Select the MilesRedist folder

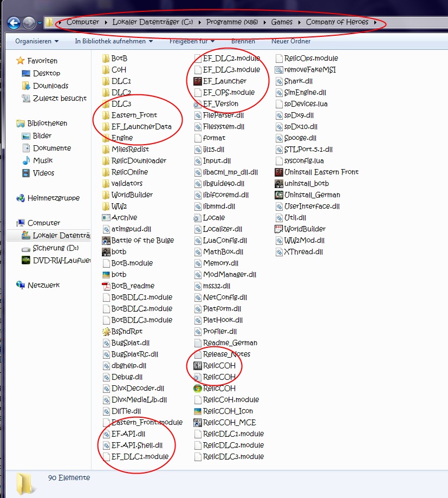[x=126, y=149]
